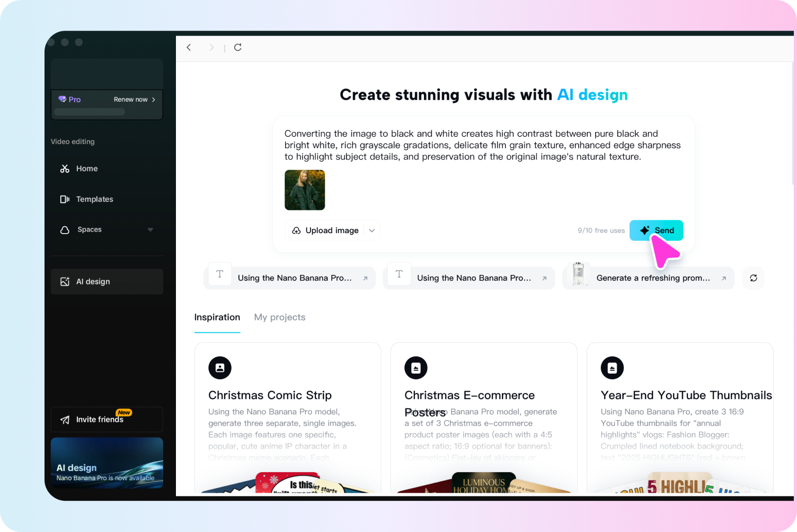Click the Spaces label in the sidebar
The image size is (797, 532).
[x=90, y=229]
